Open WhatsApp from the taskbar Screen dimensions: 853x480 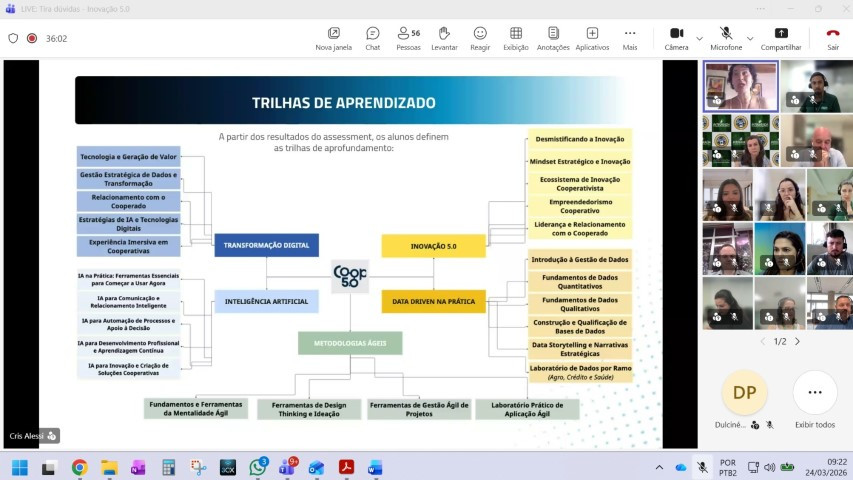point(257,467)
